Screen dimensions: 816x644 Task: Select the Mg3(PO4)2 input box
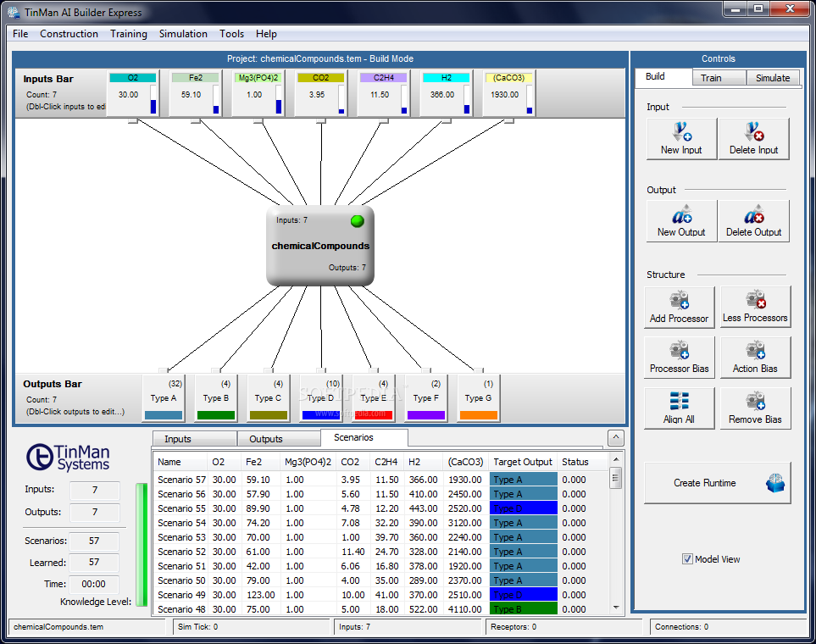click(x=258, y=94)
